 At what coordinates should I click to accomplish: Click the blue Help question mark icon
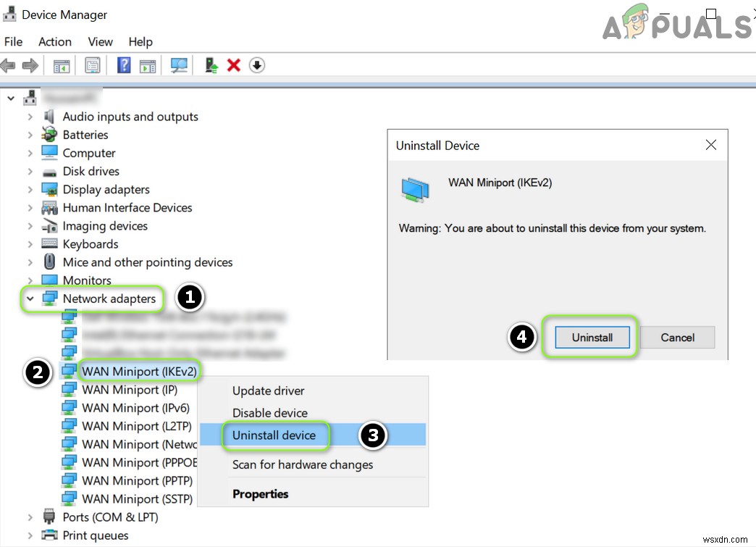tap(124, 65)
